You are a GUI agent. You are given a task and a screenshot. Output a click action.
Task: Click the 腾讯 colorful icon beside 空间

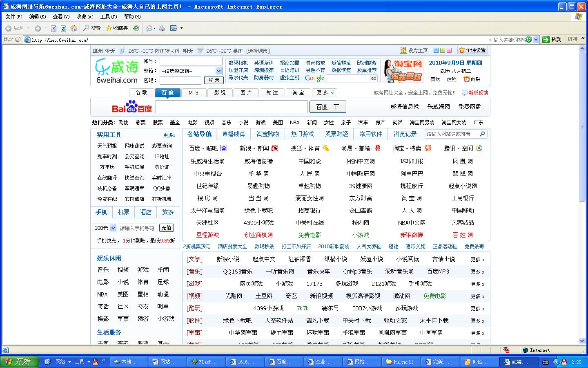click(479, 148)
